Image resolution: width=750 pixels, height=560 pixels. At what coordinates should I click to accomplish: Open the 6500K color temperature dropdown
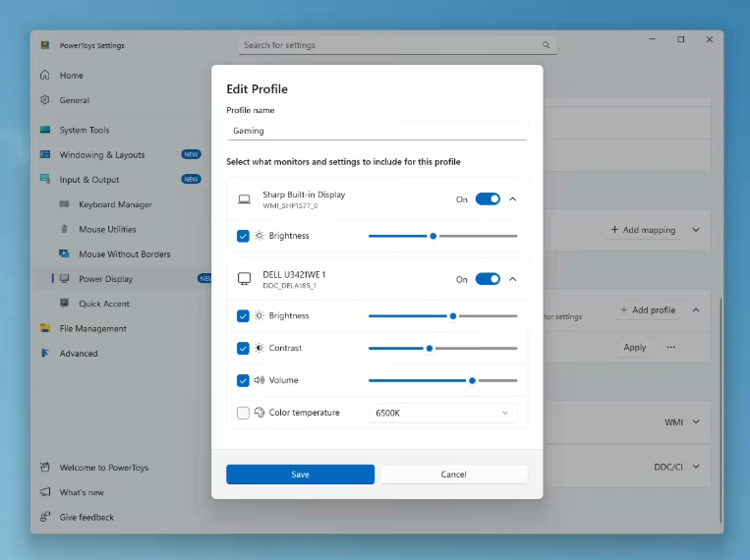pos(442,413)
